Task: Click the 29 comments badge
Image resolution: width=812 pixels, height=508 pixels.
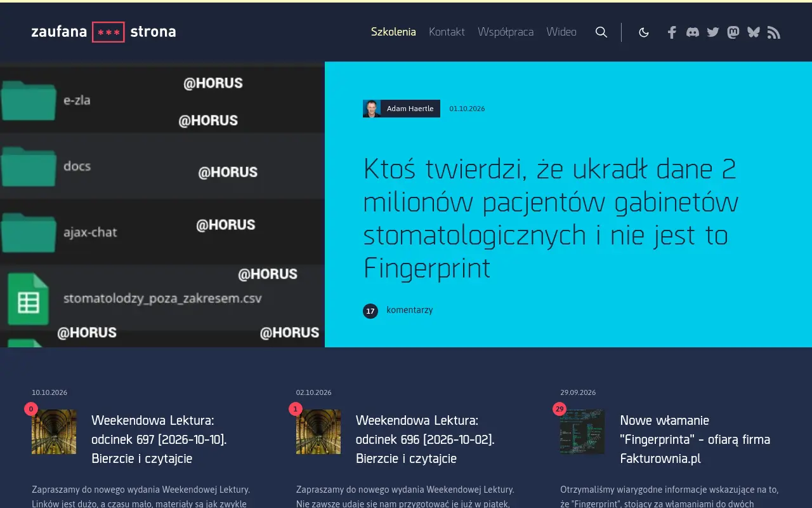Action: (x=560, y=409)
